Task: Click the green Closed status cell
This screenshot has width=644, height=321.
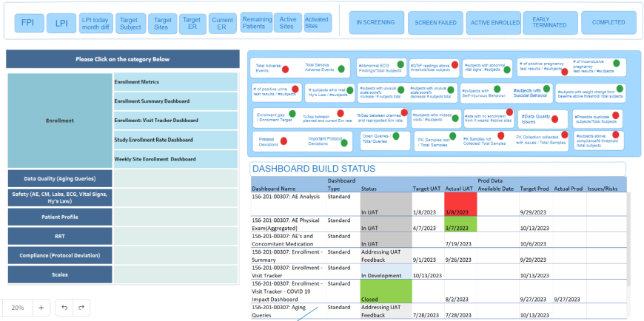Action: tap(386, 291)
